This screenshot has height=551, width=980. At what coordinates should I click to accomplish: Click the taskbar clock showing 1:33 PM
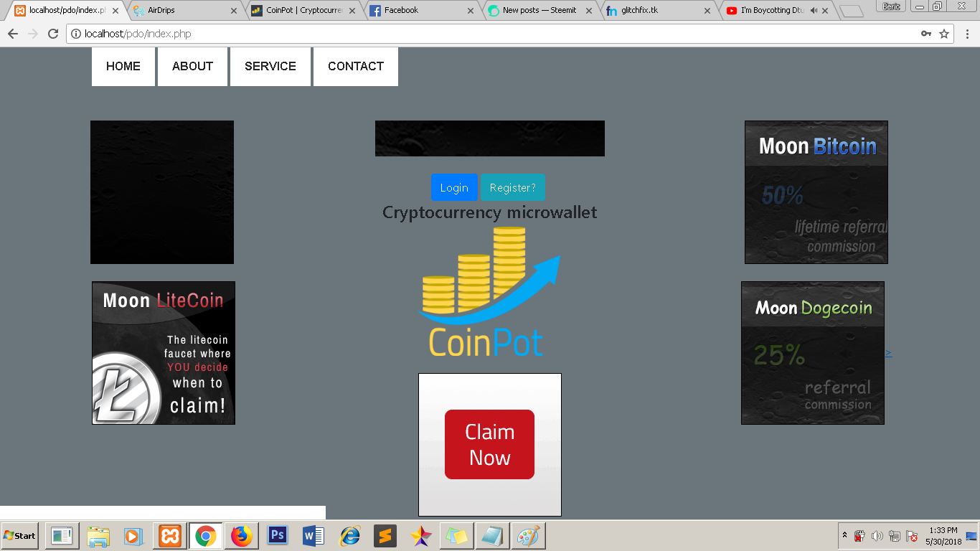943,536
